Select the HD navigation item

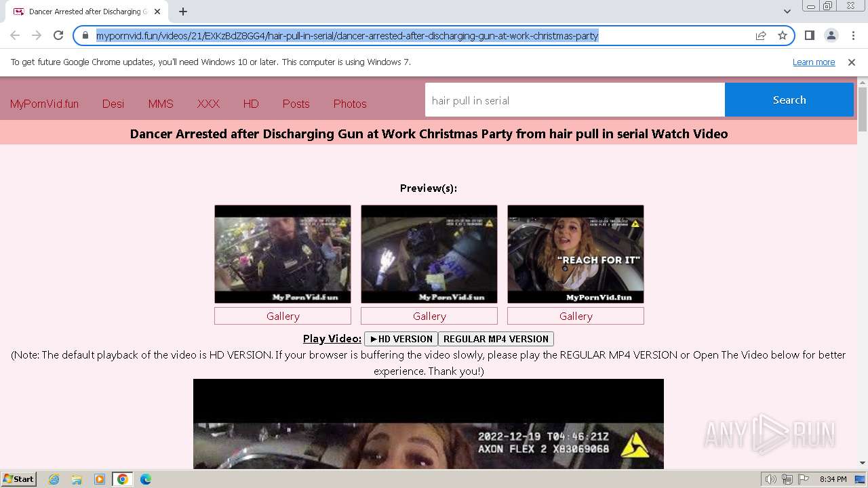click(251, 104)
